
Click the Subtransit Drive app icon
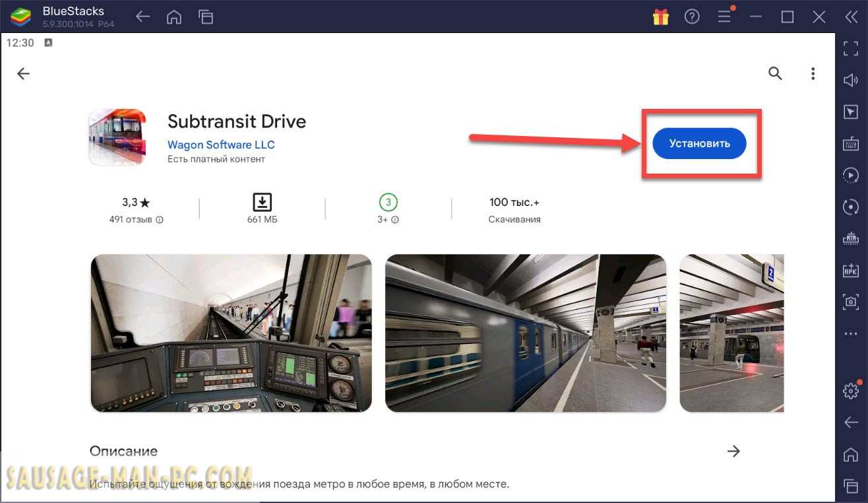[118, 137]
